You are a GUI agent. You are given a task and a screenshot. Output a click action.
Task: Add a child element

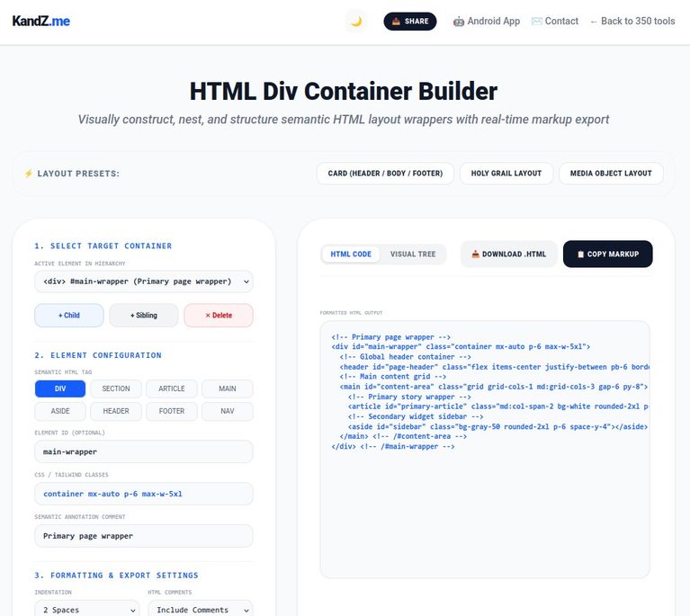pos(69,316)
